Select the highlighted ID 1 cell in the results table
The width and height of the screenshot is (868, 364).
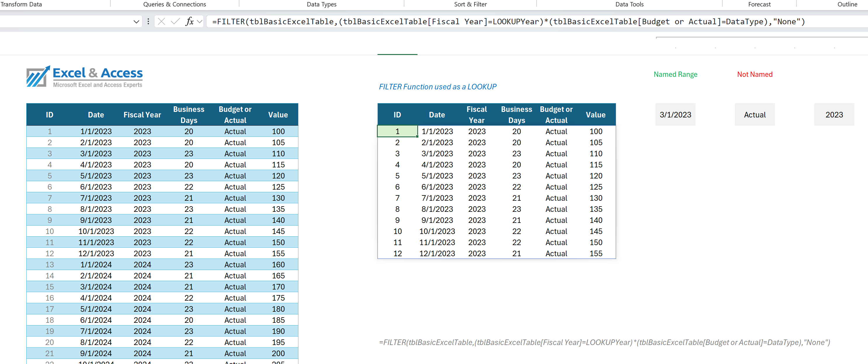(397, 131)
